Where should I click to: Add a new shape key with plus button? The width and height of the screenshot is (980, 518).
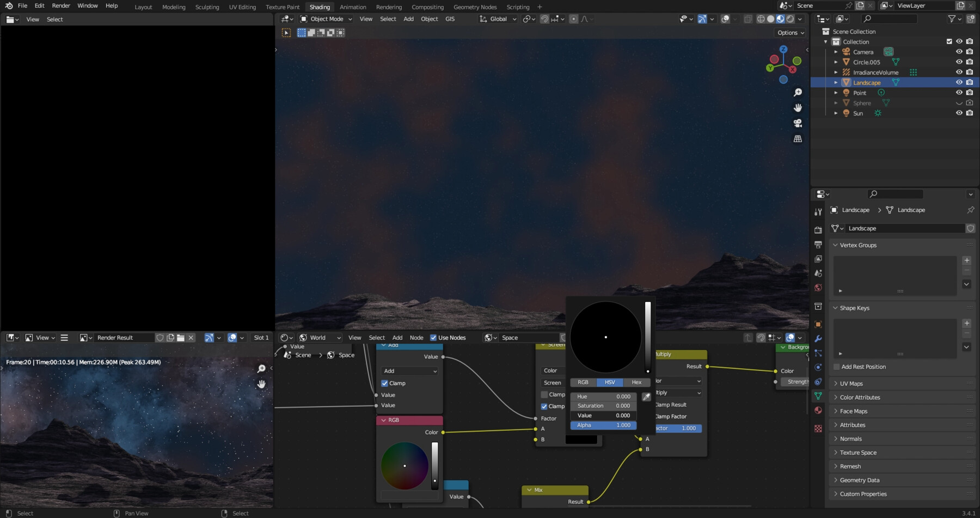pyautogui.click(x=966, y=323)
